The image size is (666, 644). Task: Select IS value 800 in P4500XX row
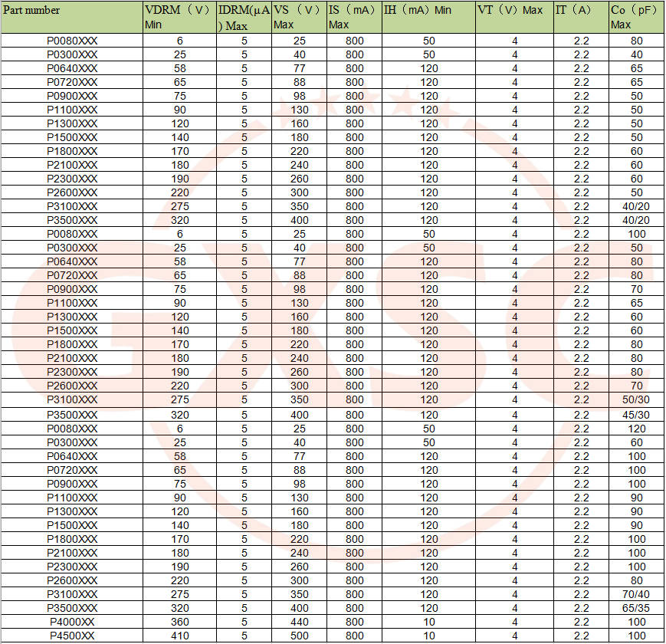tap(355, 636)
